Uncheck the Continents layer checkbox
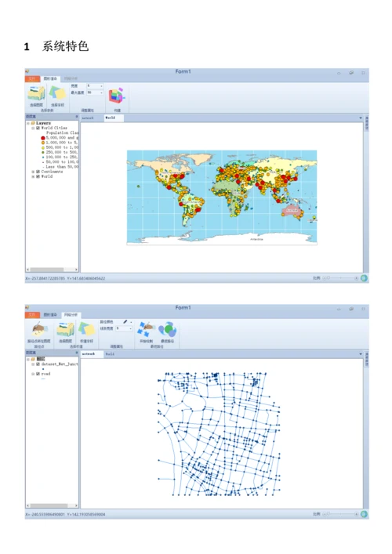The image size is (392, 554). [x=38, y=172]
